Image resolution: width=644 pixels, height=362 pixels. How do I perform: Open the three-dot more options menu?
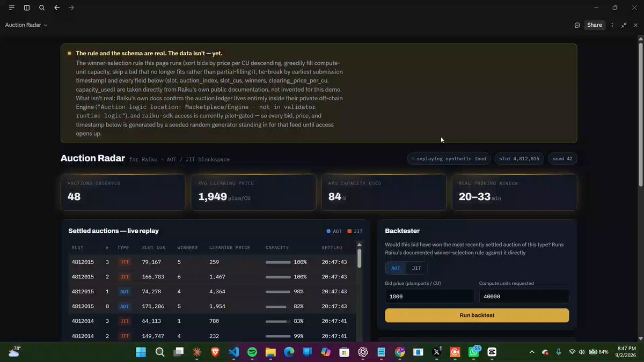pos(612,25)
